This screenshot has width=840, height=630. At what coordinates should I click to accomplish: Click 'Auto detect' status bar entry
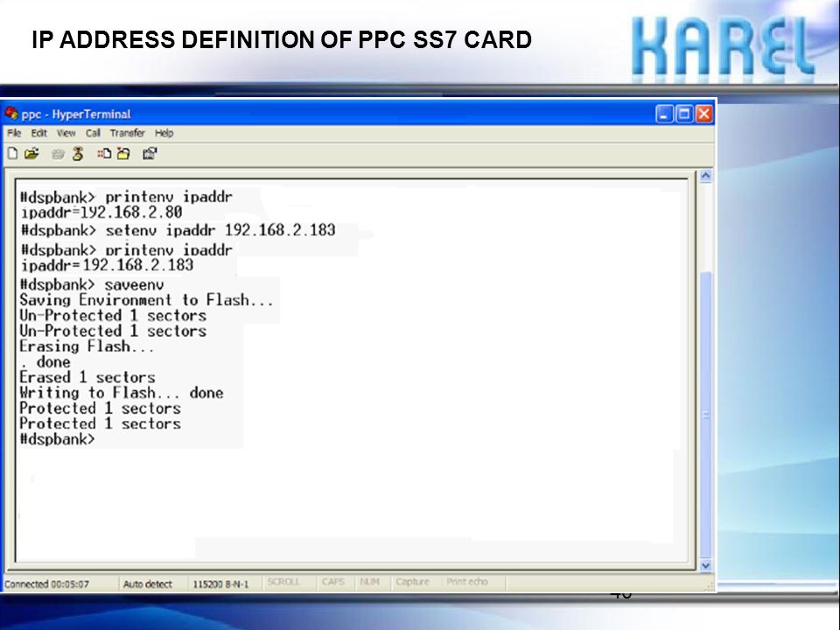147,584
